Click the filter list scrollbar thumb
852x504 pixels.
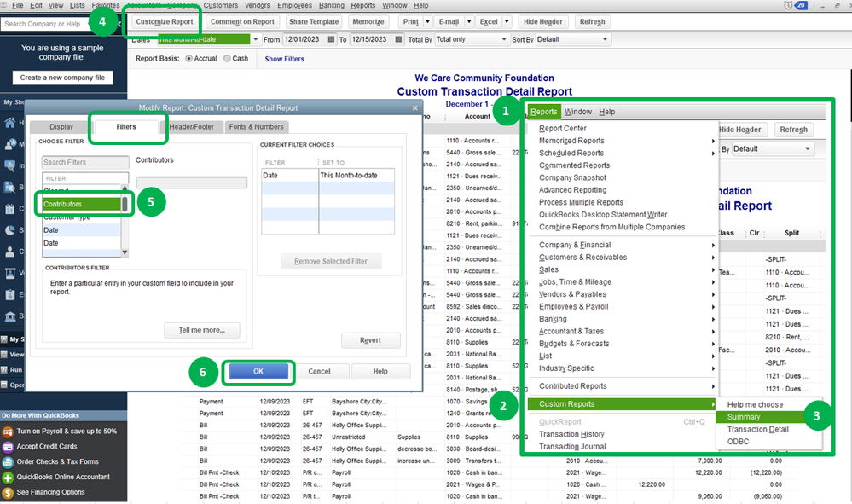pyautogui.click(x=125, y=204)
